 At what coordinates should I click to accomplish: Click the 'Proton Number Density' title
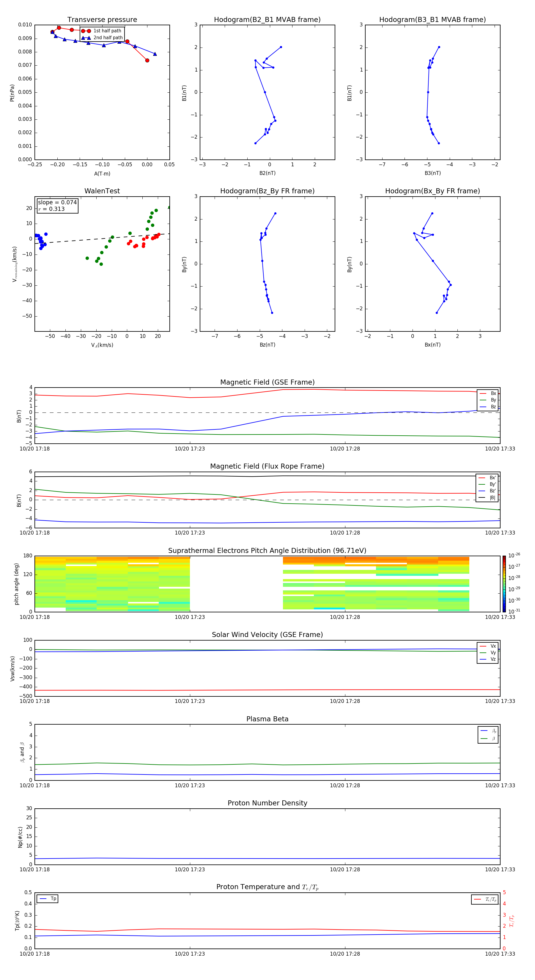(267, 803)
